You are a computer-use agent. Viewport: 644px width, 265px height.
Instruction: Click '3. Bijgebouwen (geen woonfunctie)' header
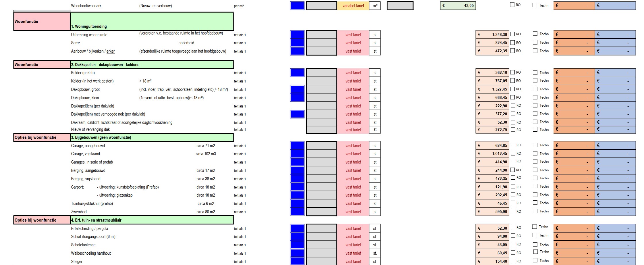click(x=152, y=137)
